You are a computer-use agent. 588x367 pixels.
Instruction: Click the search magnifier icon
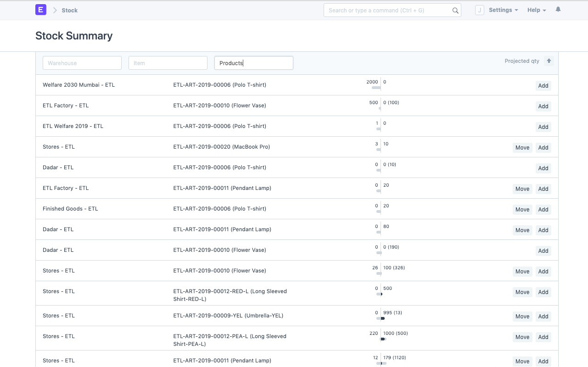click(x=455, y=11)
